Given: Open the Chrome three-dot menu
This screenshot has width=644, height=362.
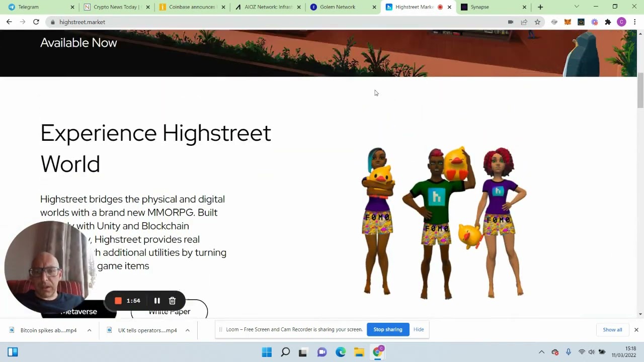Looking at the screenshot, I should (635, 22).
